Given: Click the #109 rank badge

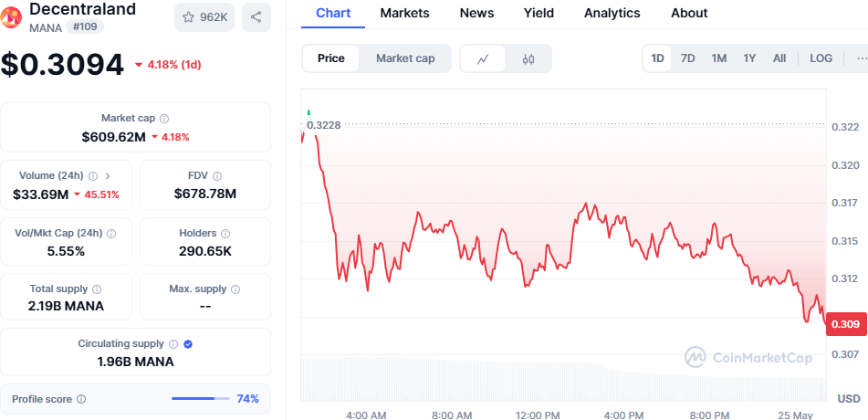Looking at the screenshot, I should (85, 26).
